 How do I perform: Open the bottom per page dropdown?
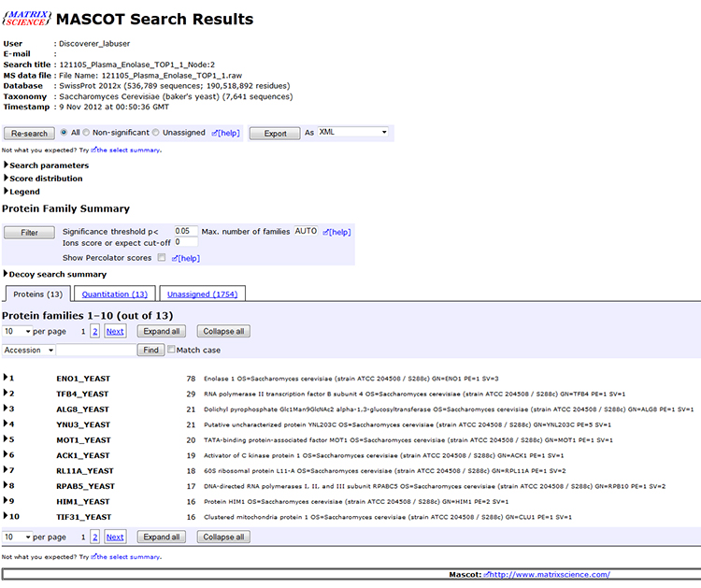pyautogui.click(x=17, y=537)
